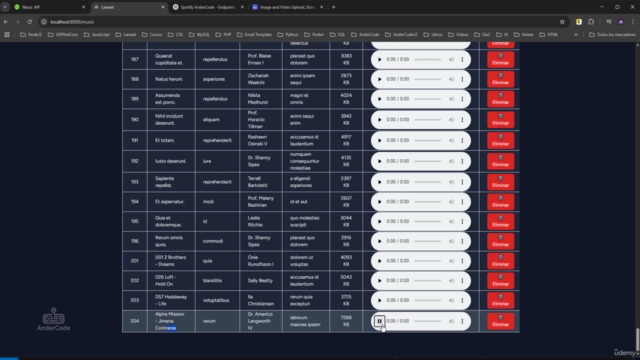Select the Laravel browser tab

(x=129, y=7)
